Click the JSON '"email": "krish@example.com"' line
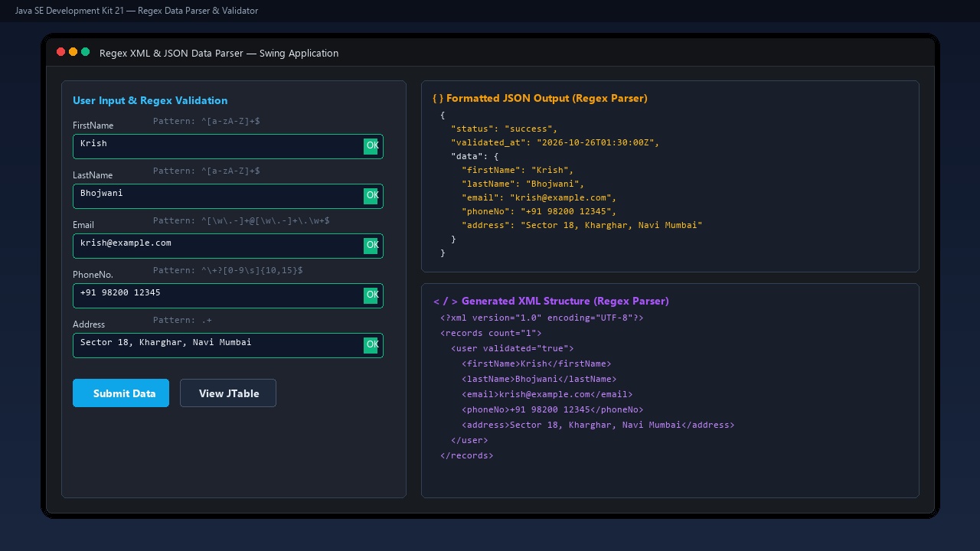Viewport: 980px width, 551px height. tap(539, 197)
